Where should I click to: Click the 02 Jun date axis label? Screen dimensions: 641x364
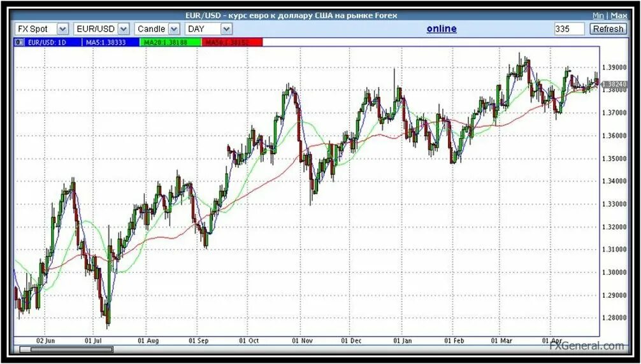pyautogui.click(x=46, y=340)
